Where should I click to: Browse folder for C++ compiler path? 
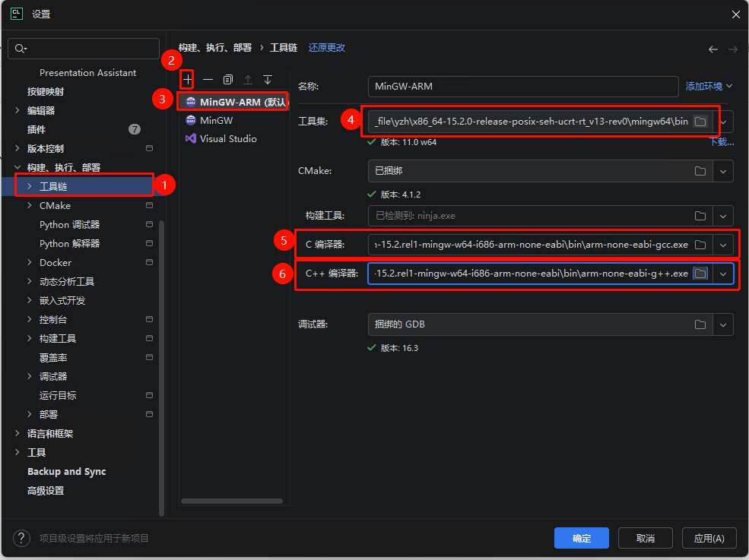tap(700, 274)
